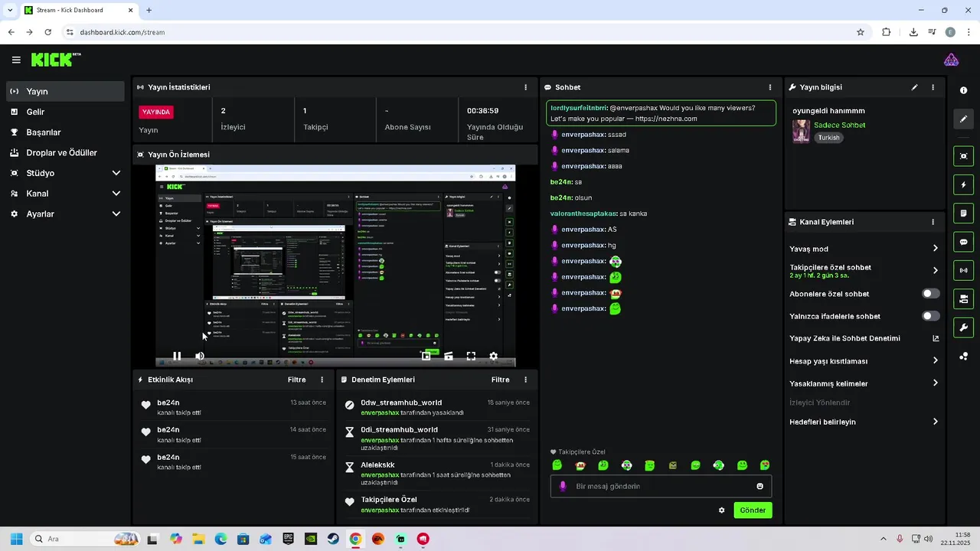
Task: Click the Bir mesaj gönderin input
Action: tap(661, 486)
